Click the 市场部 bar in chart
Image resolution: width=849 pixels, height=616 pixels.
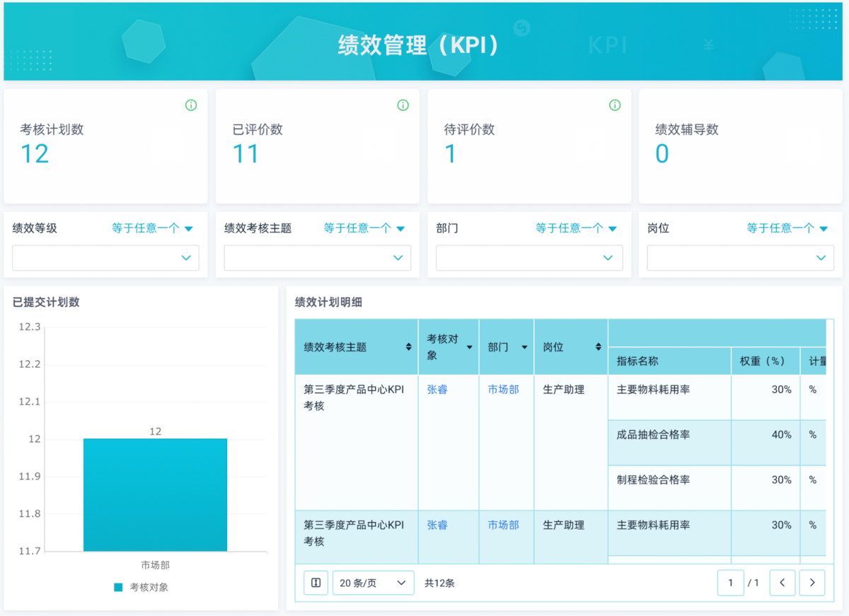click(x=155, y=494)
